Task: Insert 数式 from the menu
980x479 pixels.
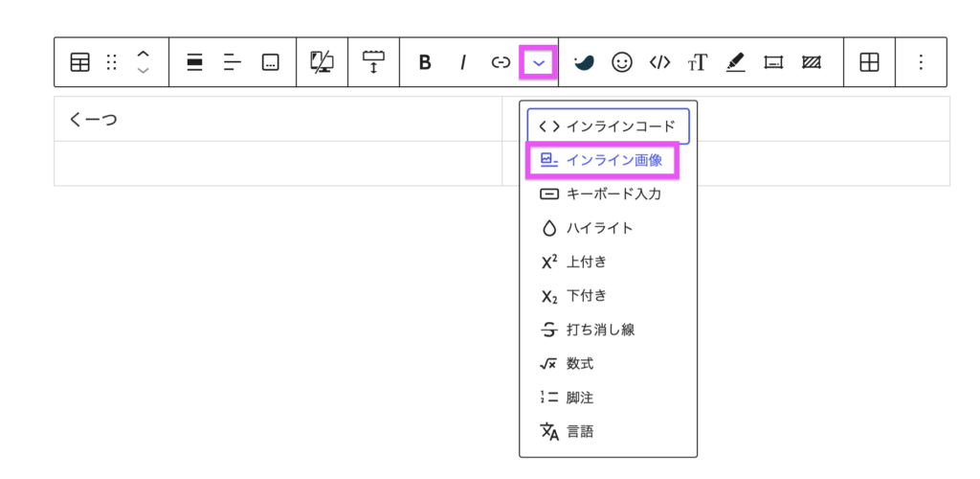Action: [608, 364]
